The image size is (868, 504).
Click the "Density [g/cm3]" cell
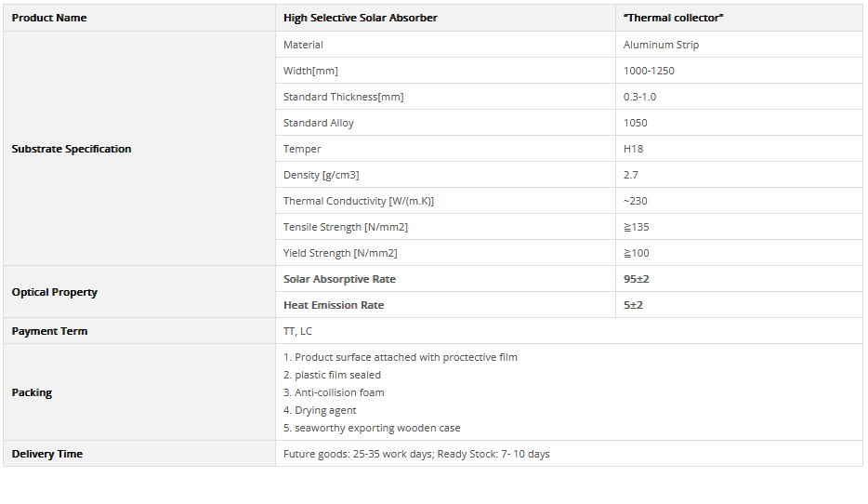pos(321,175)
